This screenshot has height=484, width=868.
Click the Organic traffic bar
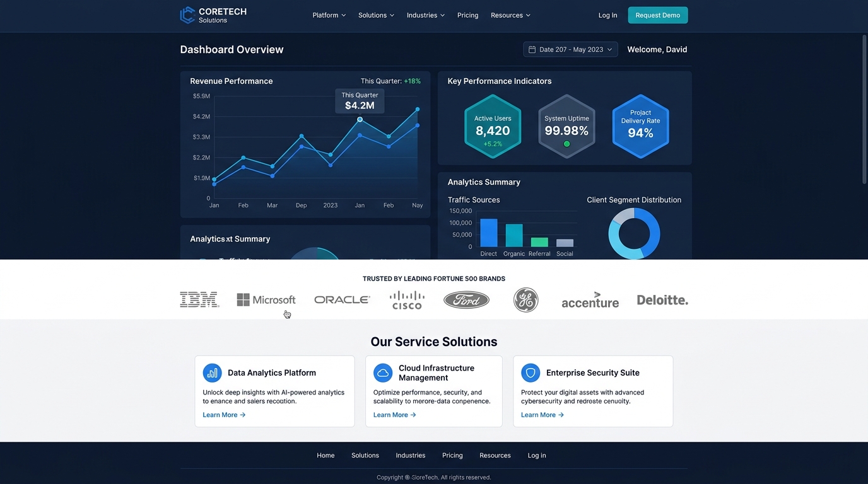click(x=514, y=235)
